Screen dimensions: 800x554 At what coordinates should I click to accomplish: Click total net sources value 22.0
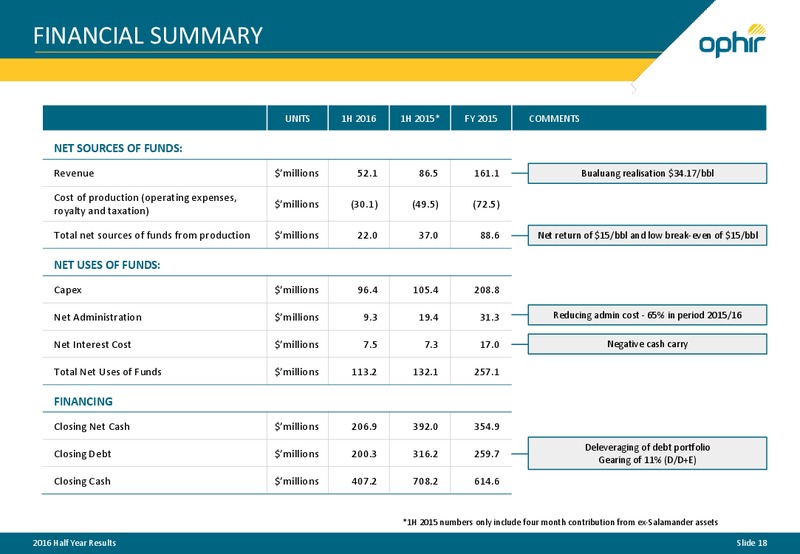tap(367, 235)
